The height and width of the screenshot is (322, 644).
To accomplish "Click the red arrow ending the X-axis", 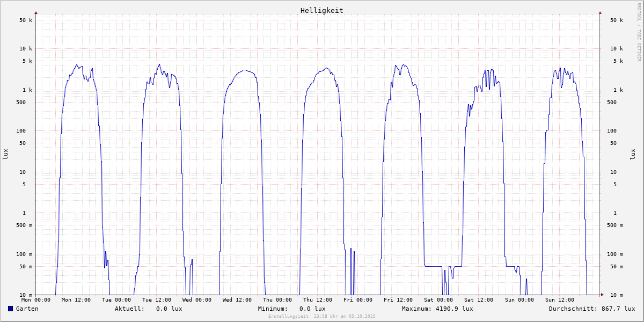I will pos(602,295).
